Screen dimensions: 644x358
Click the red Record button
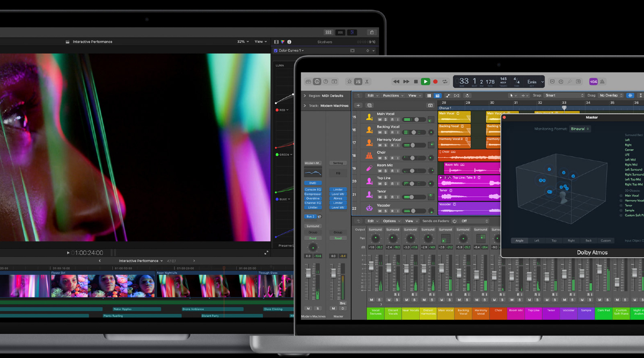[x=435, y=82]
